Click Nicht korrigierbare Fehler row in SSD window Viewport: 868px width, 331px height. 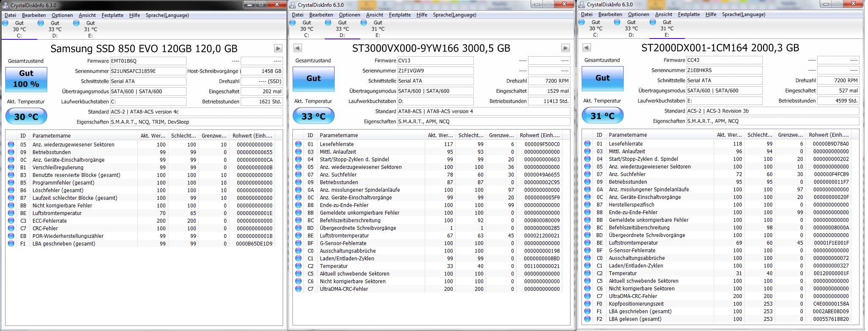coord(141,205)
